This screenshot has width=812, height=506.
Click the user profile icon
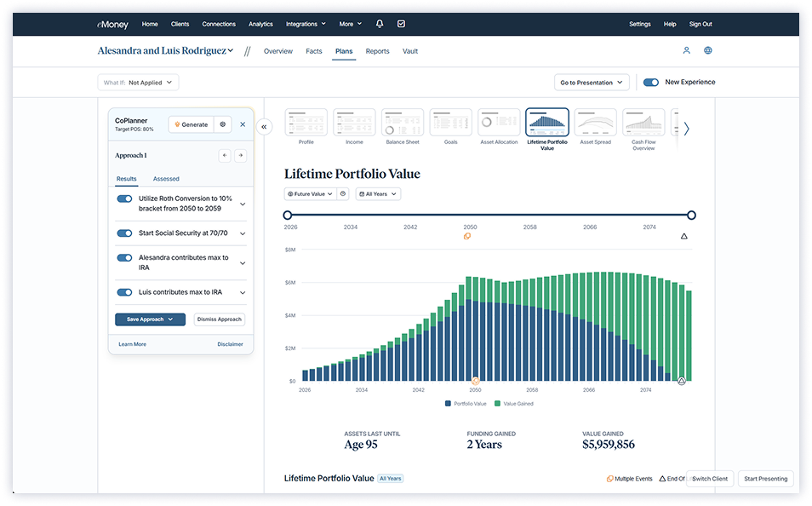pos(687,51)
